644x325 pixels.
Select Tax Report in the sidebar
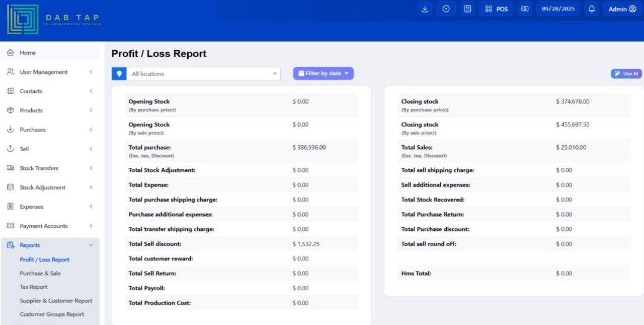(x=34, y=287)
